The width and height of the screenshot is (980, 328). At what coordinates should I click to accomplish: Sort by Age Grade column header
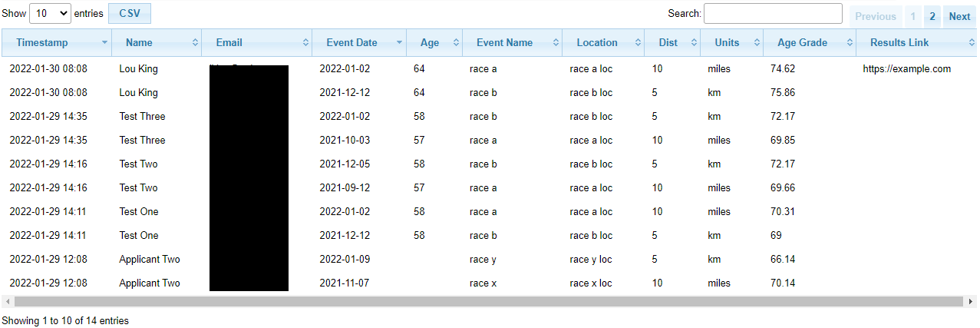tap(810, 43)
